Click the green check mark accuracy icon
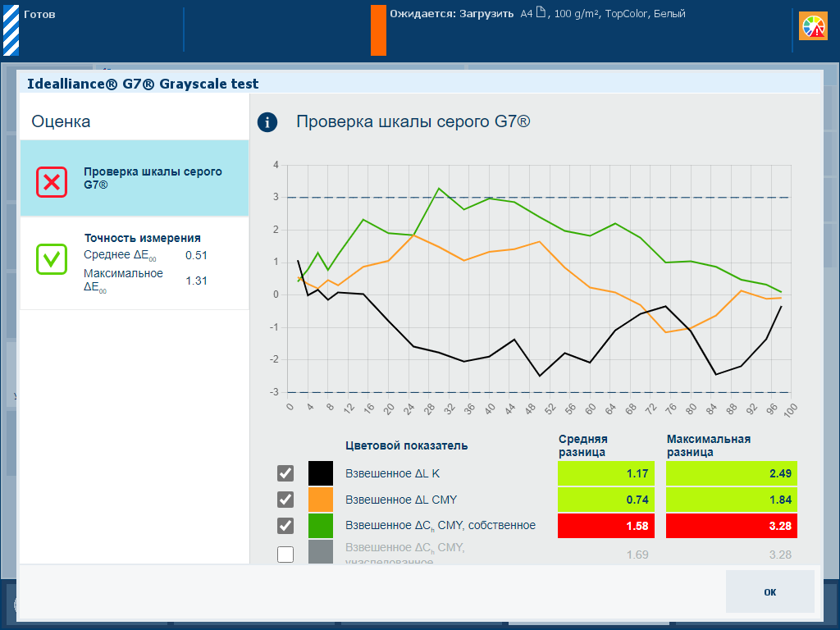Viewport: 840px width, 630px height. 52,259
